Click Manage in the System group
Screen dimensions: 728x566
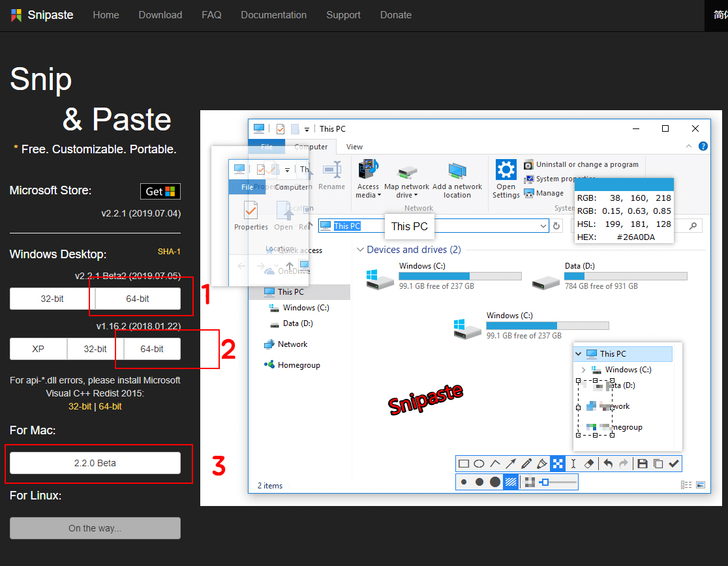click(x=543, y=193)
